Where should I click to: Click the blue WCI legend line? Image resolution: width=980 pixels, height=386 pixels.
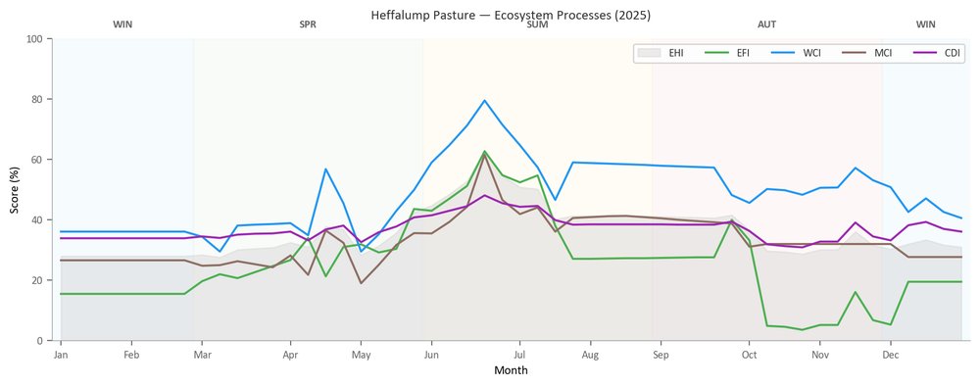[784, 54]
